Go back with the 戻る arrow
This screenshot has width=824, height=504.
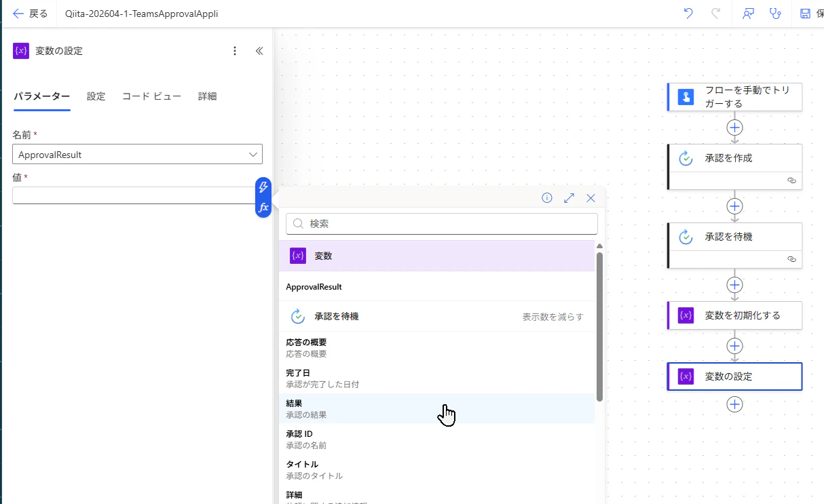(x=30, y=14)
